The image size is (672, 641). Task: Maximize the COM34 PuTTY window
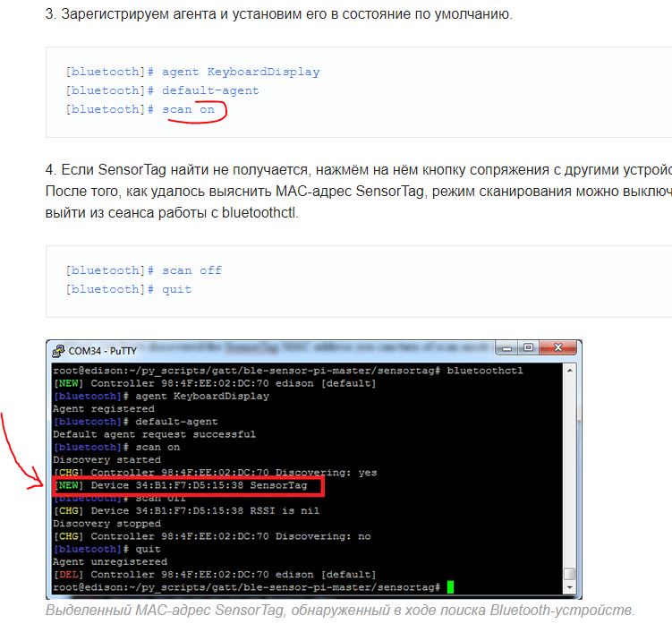[528, 347]
